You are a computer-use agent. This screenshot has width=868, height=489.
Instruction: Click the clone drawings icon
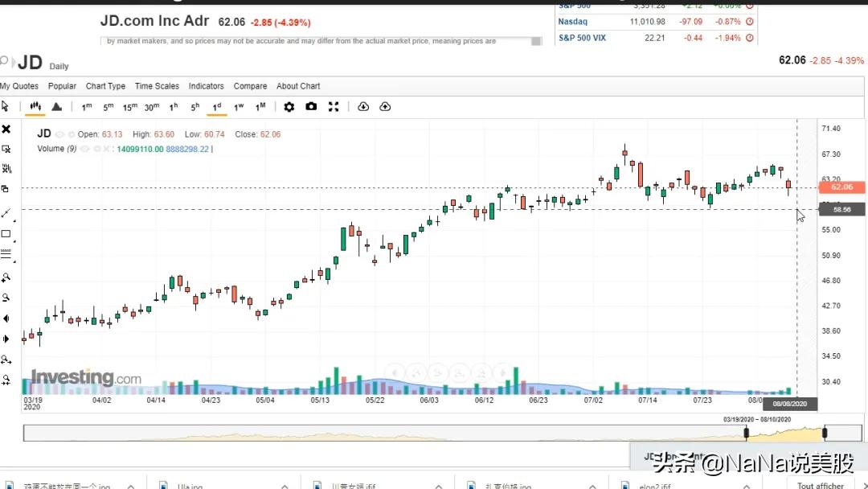pos(5,189)
